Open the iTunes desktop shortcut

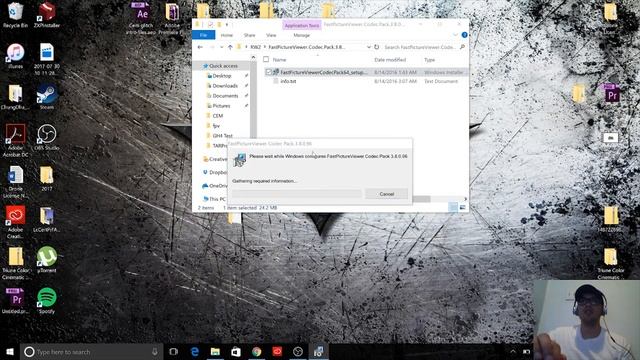(15, 56)
